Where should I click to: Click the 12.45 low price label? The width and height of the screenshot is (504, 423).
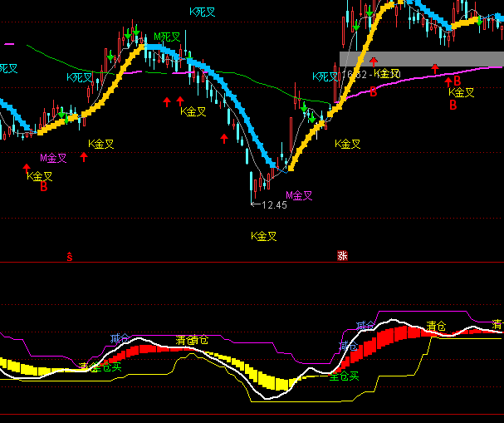(x=272, y=204)
